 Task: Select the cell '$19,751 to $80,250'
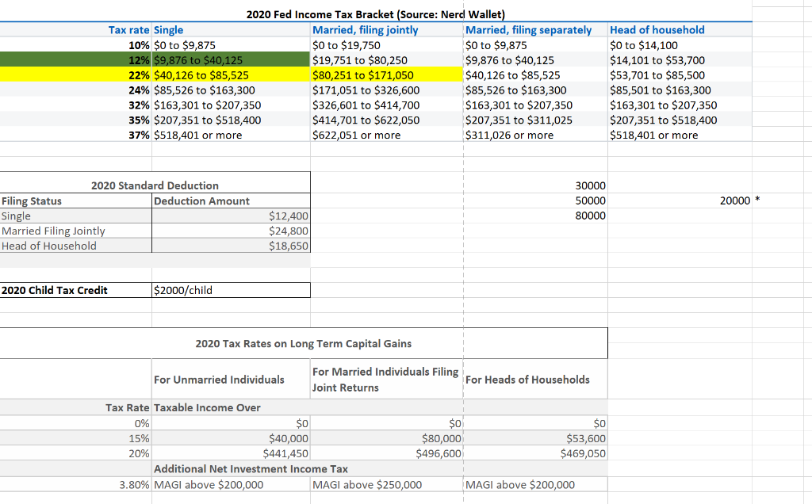coord(387,60)
